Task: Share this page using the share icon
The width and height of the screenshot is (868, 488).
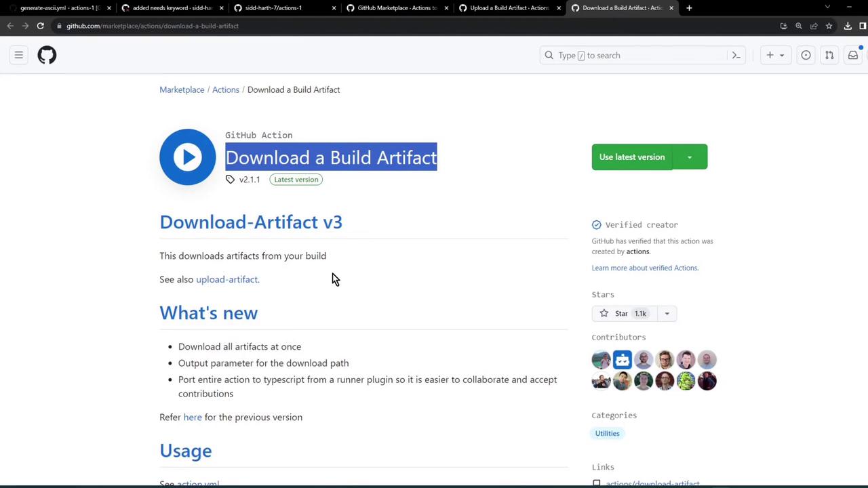Action: pyautogui.click(x=814, y=26)
